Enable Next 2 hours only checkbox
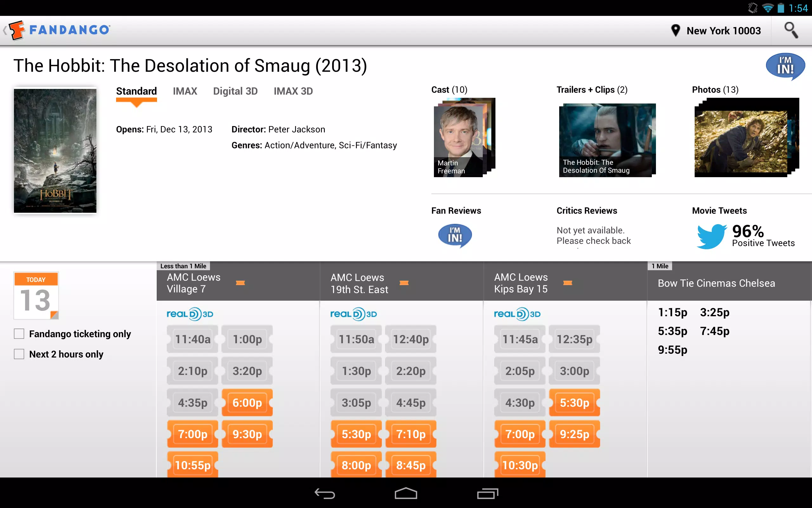Image resolution: width=812 pixels, height=508 pixels. [19, 354]
